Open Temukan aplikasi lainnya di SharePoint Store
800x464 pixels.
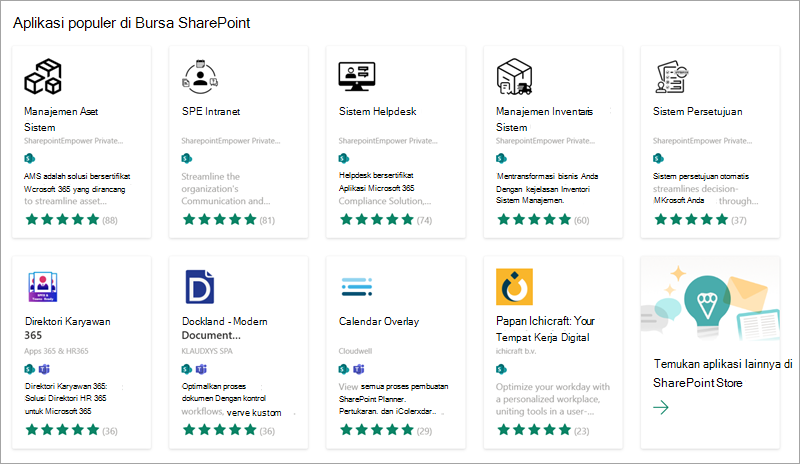723,373
